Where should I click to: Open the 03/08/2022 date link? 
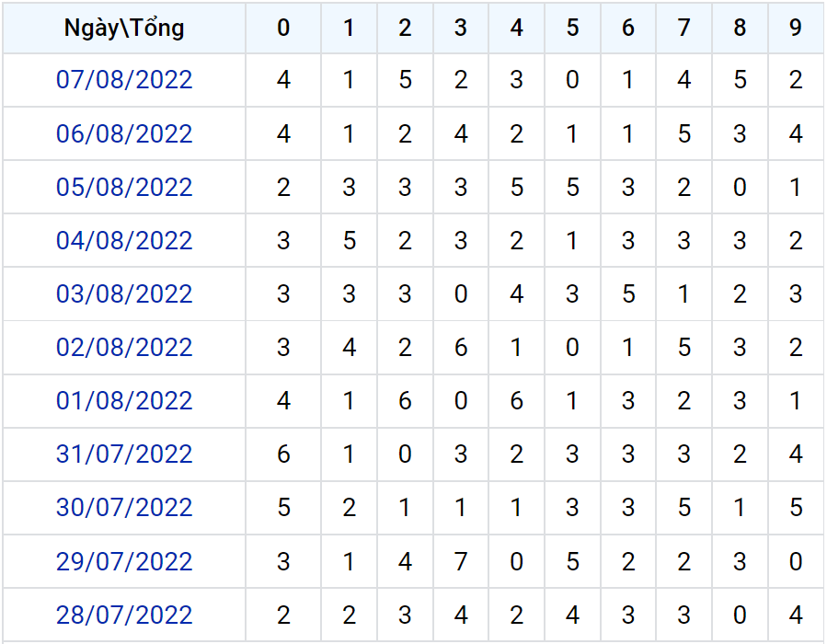[124, 293]
